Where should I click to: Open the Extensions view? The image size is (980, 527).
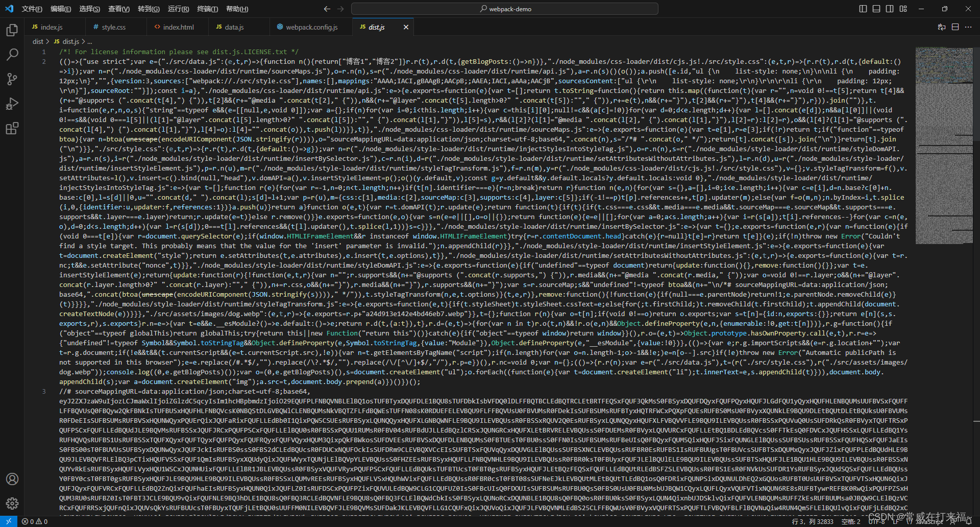pyautogui.click(x=12, y=128)
